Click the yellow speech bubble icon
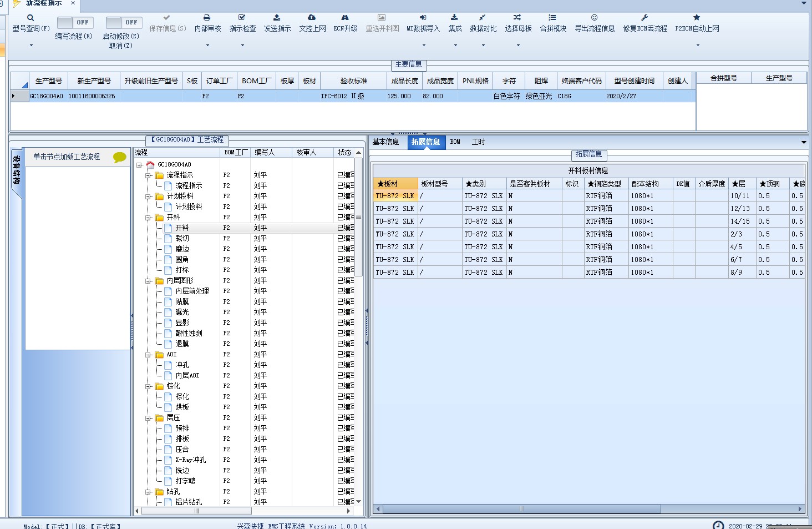The width and height of the screenshot is (812, 529). pos(119,157)
